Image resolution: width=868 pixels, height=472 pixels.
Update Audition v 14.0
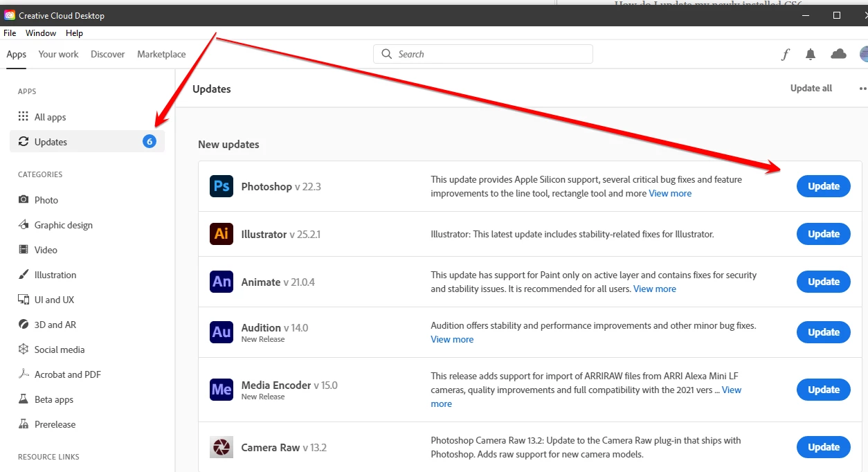click(x=824, y=332)
